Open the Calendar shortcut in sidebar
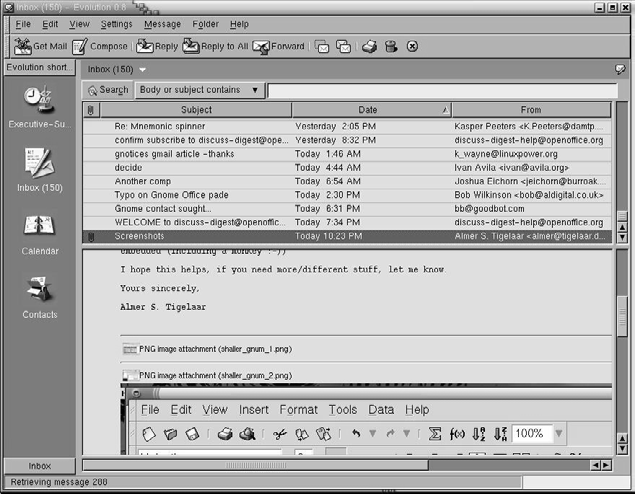This screenshot has height=494, width=635. (40, 228)
